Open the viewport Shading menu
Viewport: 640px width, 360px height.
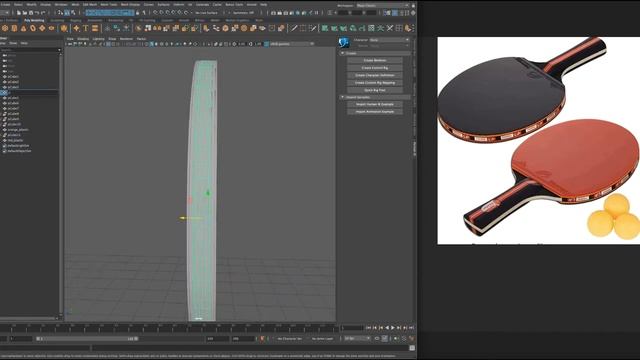(x=83, y=39)
